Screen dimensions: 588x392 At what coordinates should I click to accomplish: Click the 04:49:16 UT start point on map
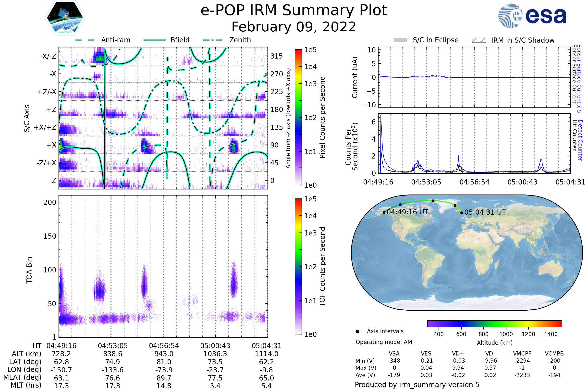click(x=384, y=212)
